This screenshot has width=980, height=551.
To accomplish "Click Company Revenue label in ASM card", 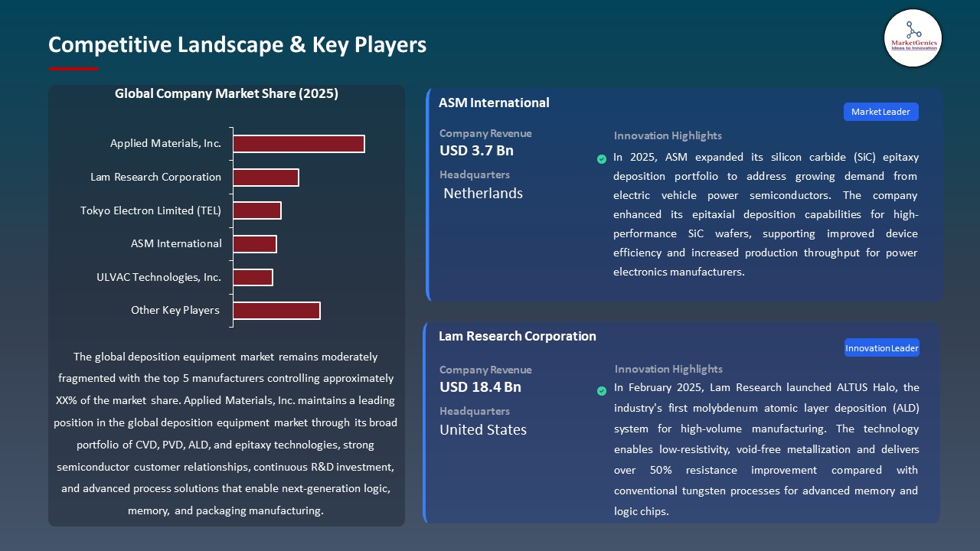I will pos(485,134).
